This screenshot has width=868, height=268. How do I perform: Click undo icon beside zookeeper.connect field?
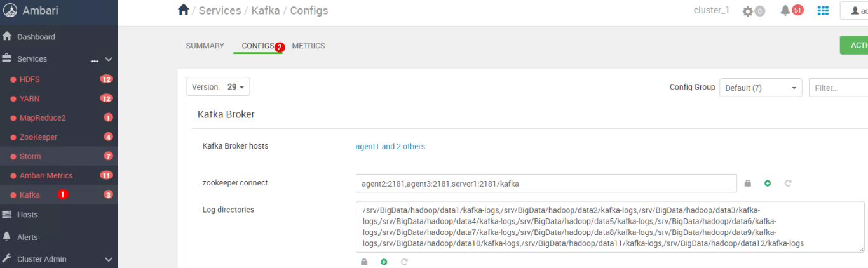[788, 184]
